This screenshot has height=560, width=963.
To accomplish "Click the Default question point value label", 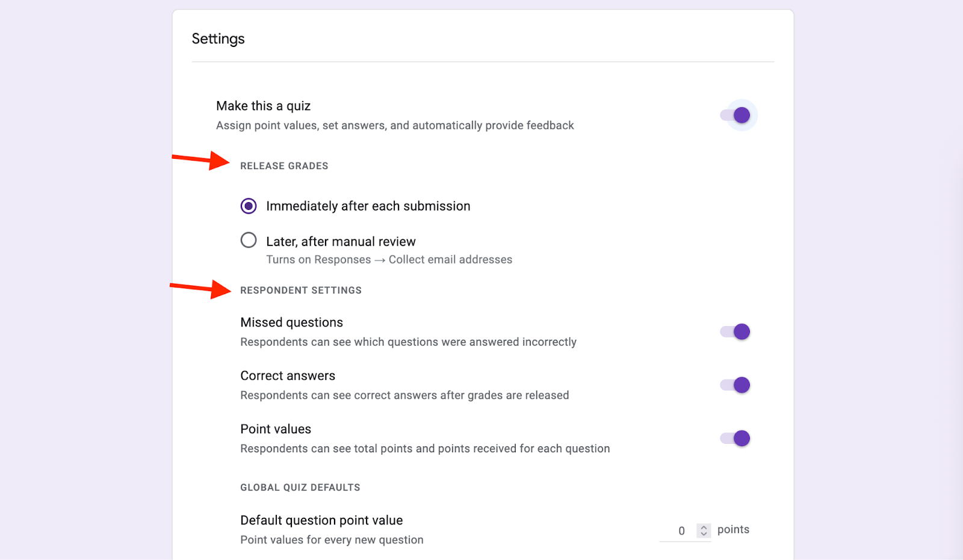I will click(321, 520).
